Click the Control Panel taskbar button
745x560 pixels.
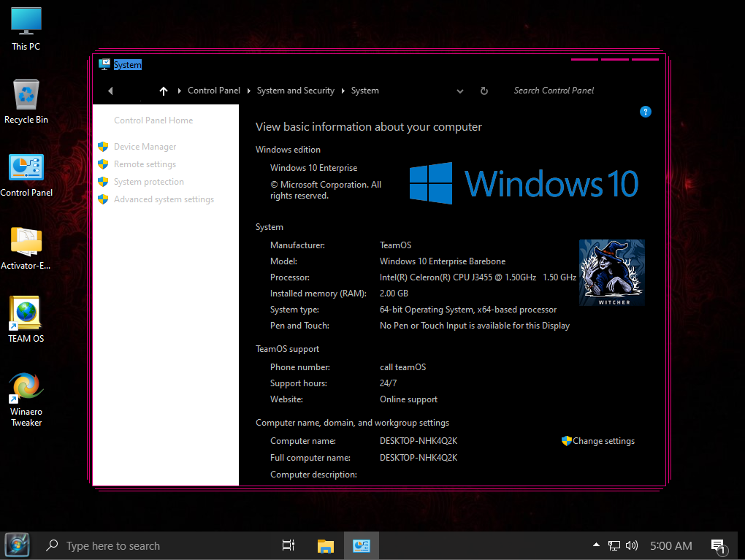pyautogui.click(x=362, y=545)
